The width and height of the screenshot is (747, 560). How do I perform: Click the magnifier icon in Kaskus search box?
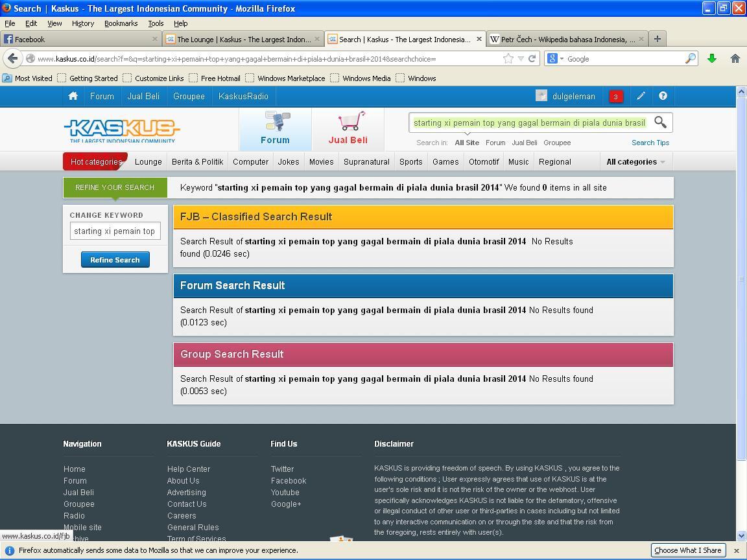[x=660, y=122]
